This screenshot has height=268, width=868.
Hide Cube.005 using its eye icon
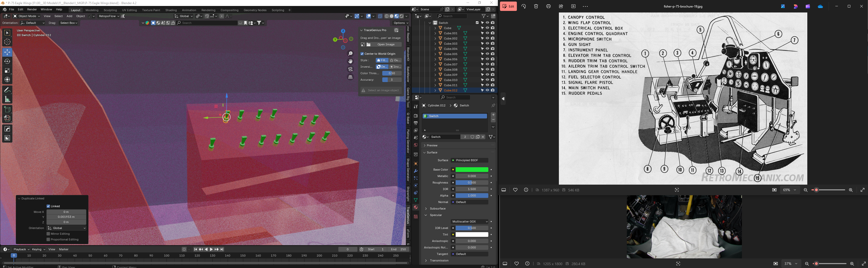[x=487, y=54]
